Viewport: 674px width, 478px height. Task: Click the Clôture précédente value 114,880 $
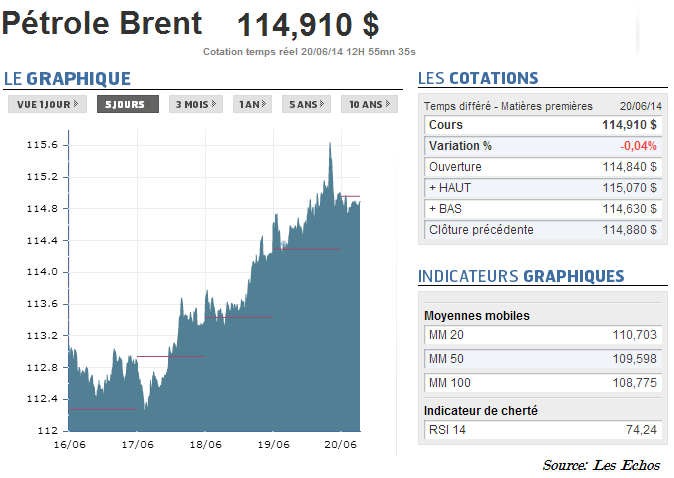(629, 230)
